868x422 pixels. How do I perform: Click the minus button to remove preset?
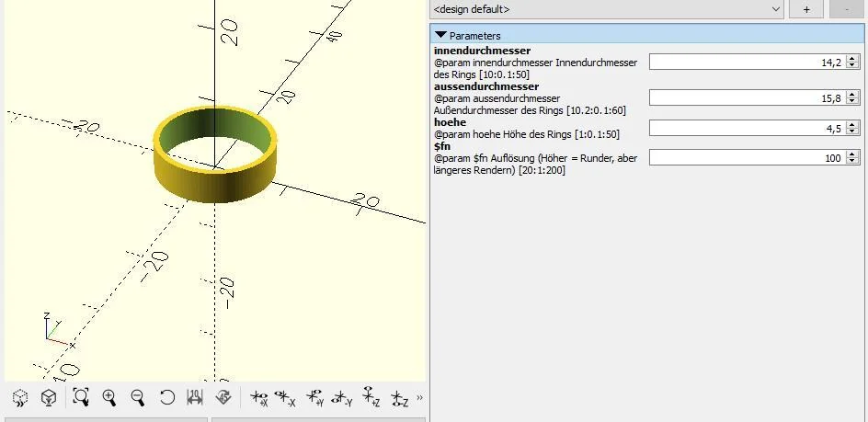pos(845,9)
